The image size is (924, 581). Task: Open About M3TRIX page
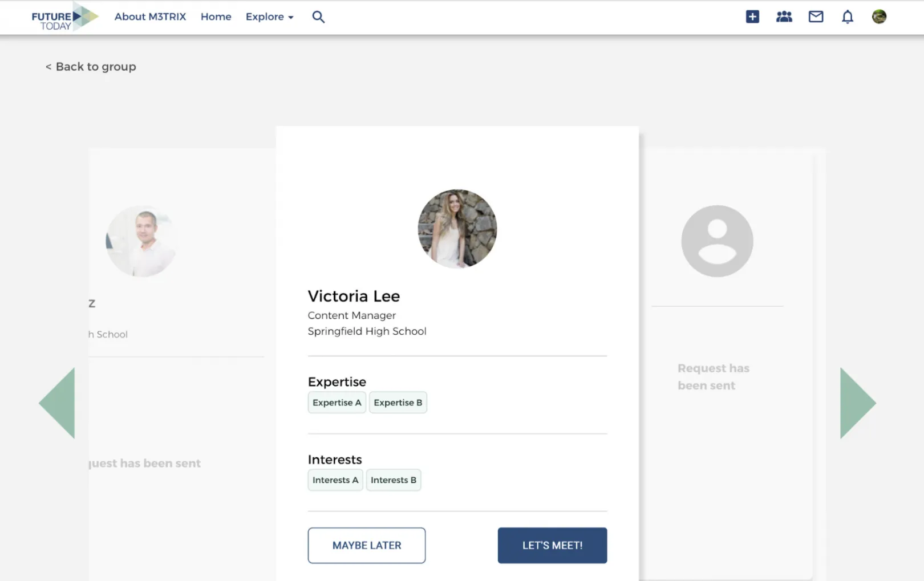150,17
